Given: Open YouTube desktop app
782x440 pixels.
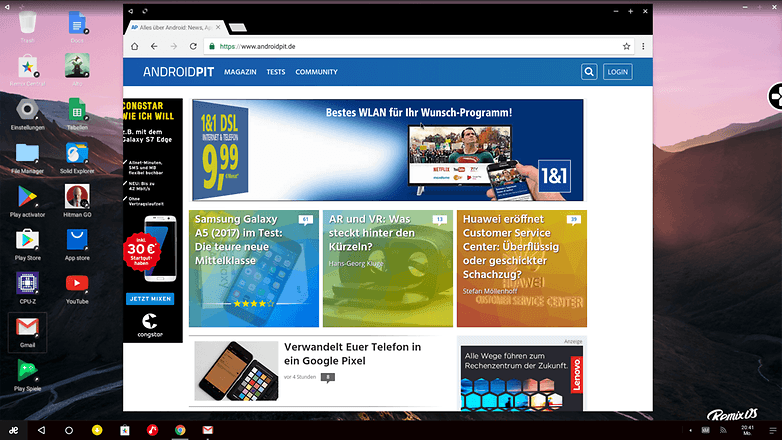Looking at the screenshot, I should [77, 285].
